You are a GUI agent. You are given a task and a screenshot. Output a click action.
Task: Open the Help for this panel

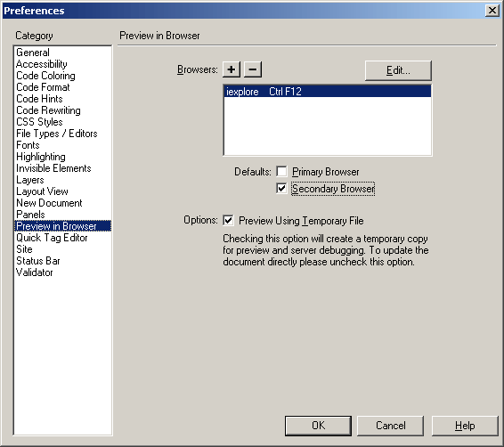465,426
